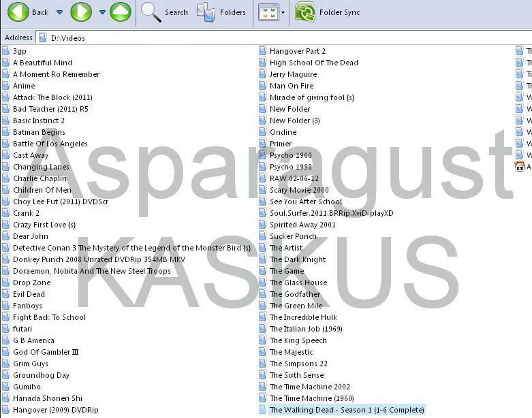Viewport: 532px width, 418px height.
Task: Click the Gumiho folder icon
Action: pyautogui.click(x=5, y=387)
